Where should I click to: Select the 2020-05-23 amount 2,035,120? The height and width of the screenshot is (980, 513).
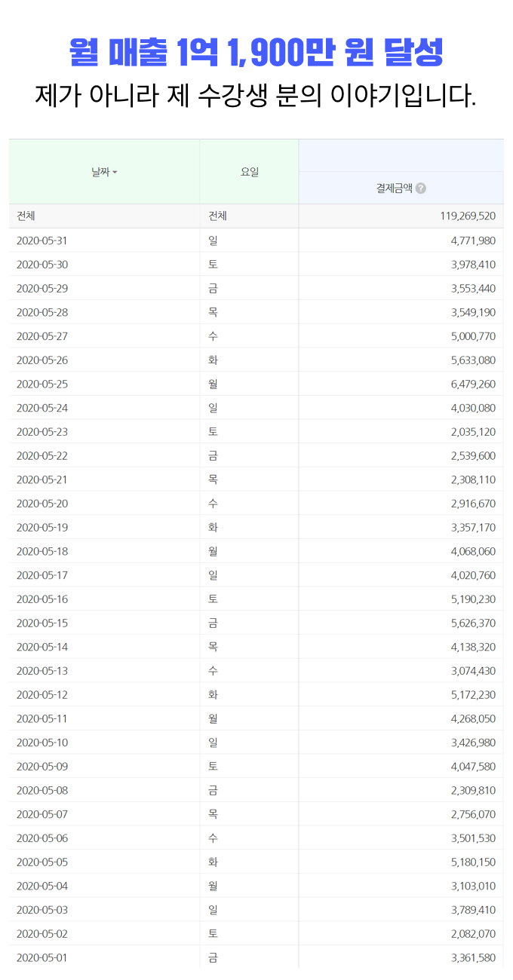pyautogui.click(x=473, y=431)
